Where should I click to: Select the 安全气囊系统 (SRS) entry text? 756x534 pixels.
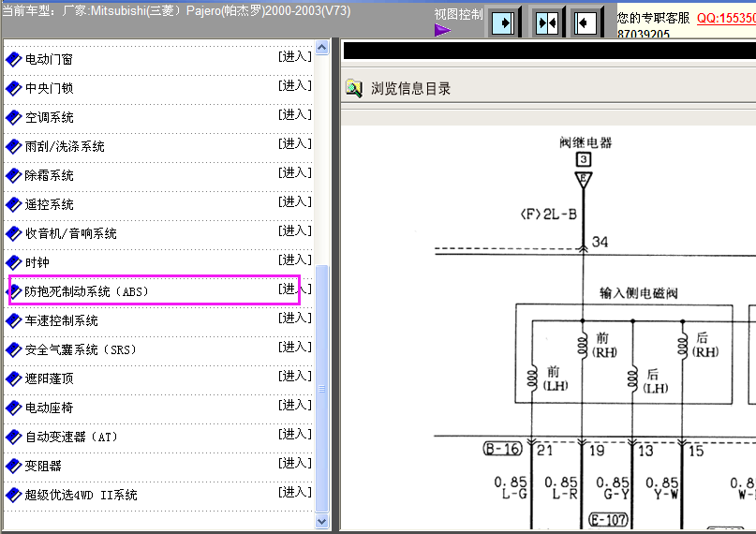tap(81, 349)
